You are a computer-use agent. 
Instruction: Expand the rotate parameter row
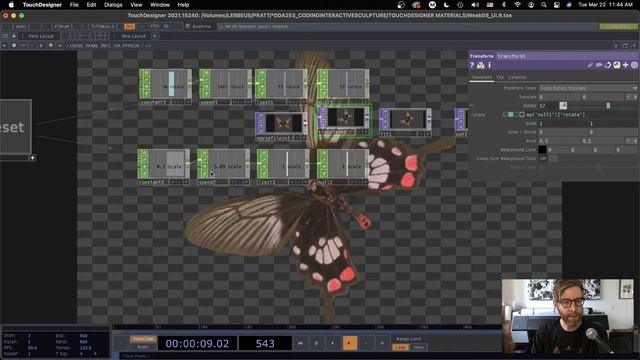tap(473, 106)
